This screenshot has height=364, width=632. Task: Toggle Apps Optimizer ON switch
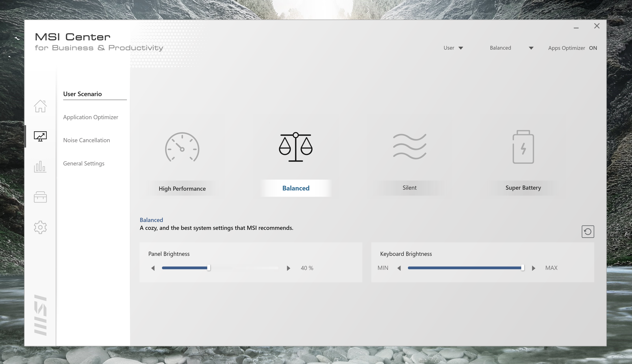point(593,48)
